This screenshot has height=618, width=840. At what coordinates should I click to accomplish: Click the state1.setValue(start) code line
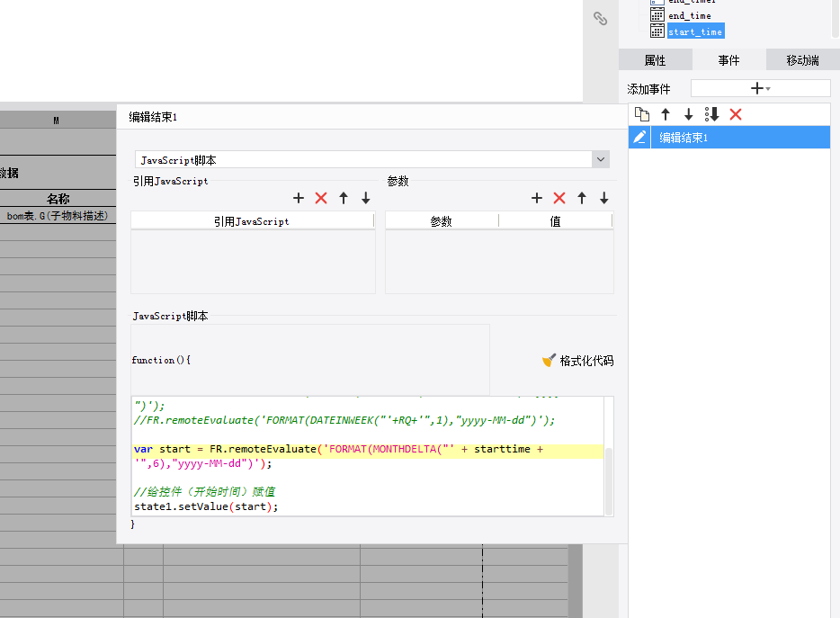[x=206, y=506]
